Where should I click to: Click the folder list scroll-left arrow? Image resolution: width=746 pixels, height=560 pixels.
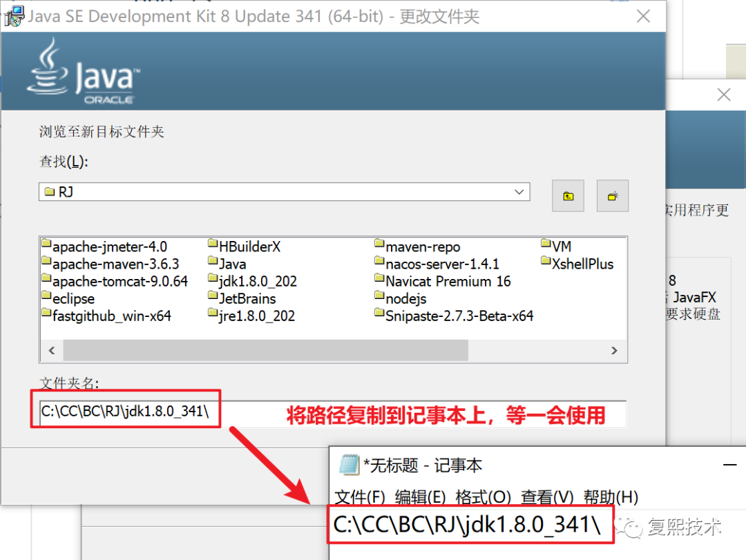click(52, 351)
